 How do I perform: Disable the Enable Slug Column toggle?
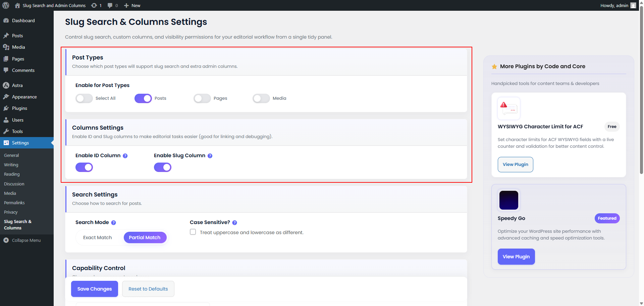point(162,167)
